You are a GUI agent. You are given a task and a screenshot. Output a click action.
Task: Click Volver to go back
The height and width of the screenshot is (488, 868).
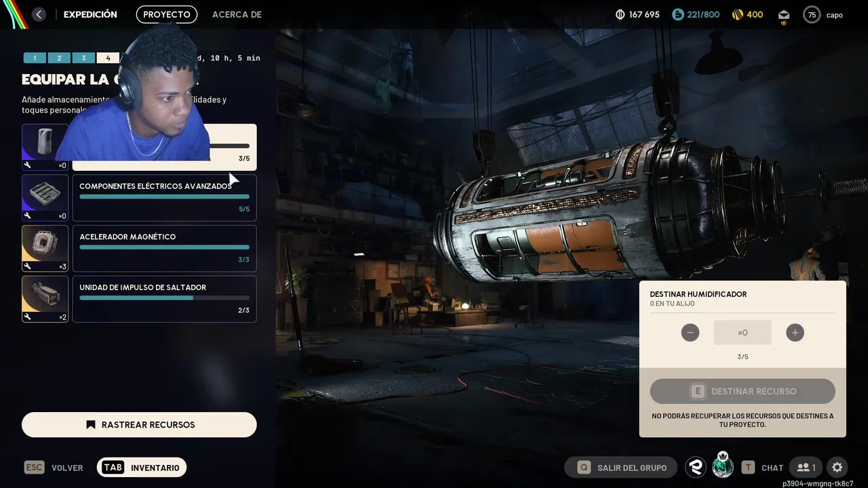point(67,468)
